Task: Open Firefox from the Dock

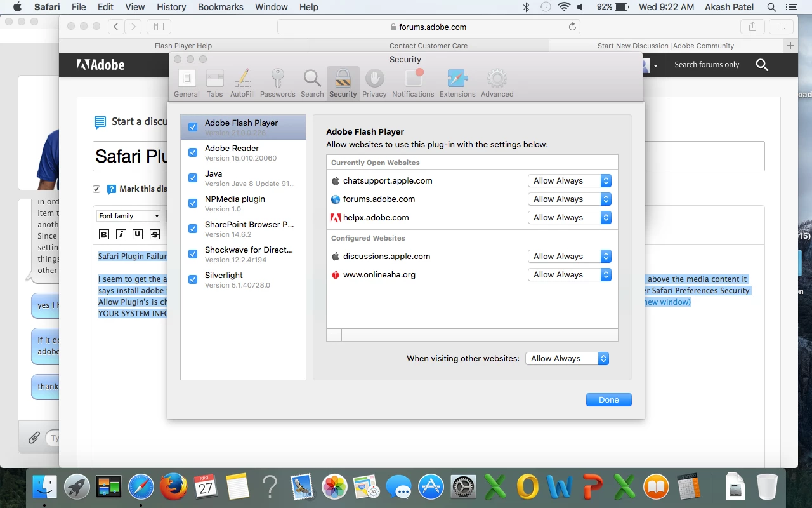Action: (173, 487)
